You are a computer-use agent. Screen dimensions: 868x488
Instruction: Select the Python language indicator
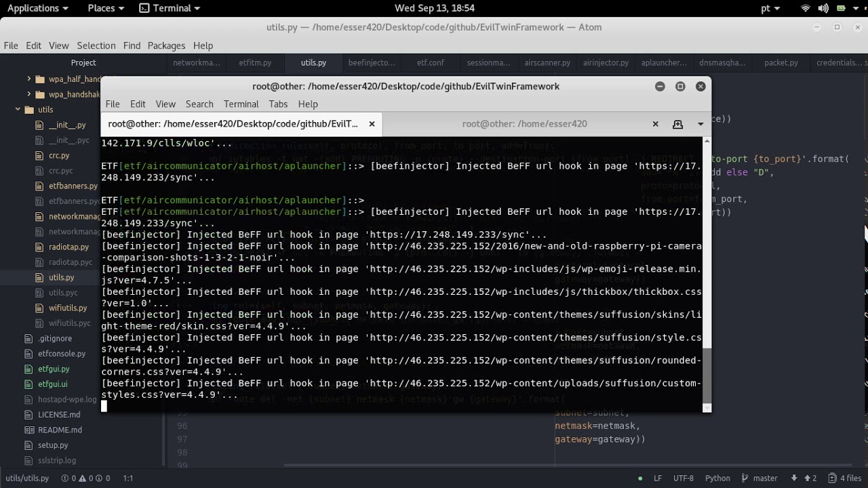pyautogui.click(x=717, y=478)
